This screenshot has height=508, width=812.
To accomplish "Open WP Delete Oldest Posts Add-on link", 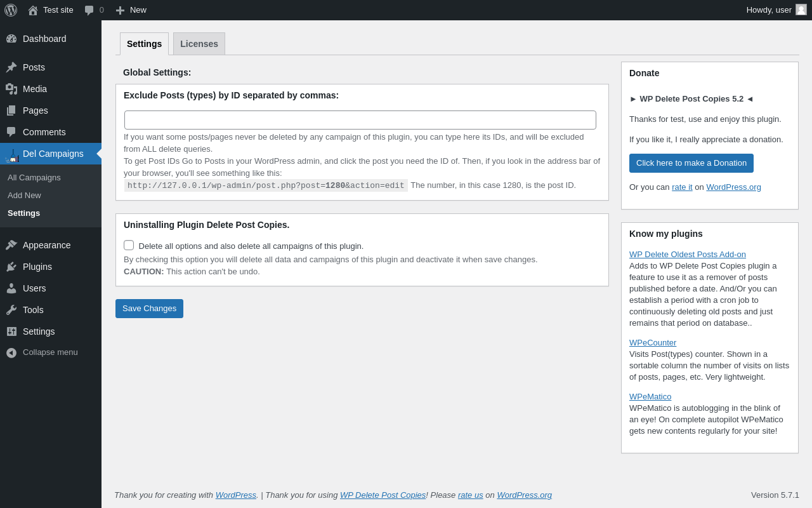I will click(688, 255).
